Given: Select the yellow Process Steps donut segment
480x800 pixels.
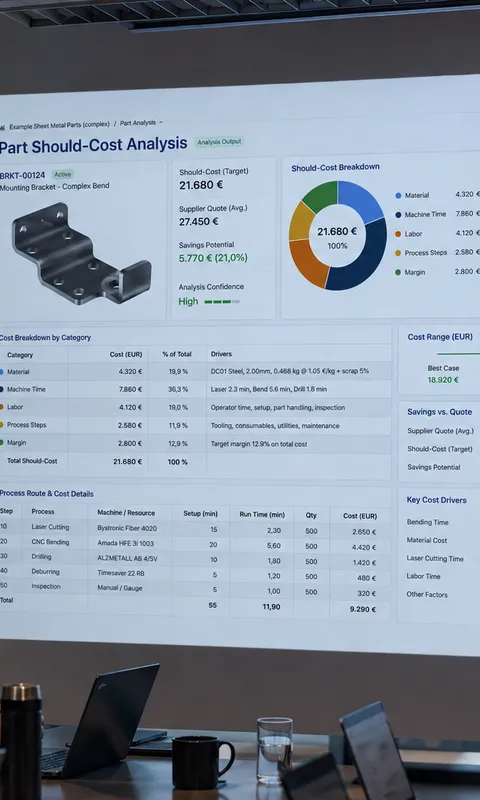Looking at the screenshot, I should pos(300,222).
